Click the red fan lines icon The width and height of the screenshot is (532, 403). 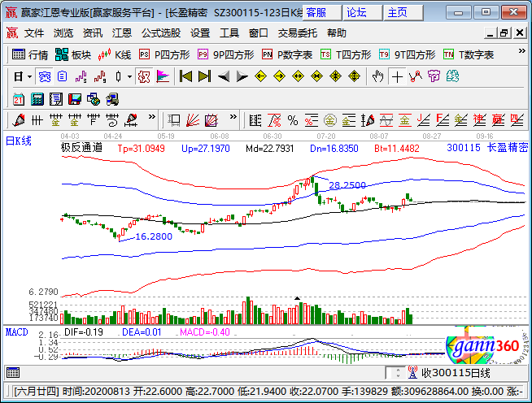pyautogui.click(x=192, y=120)
